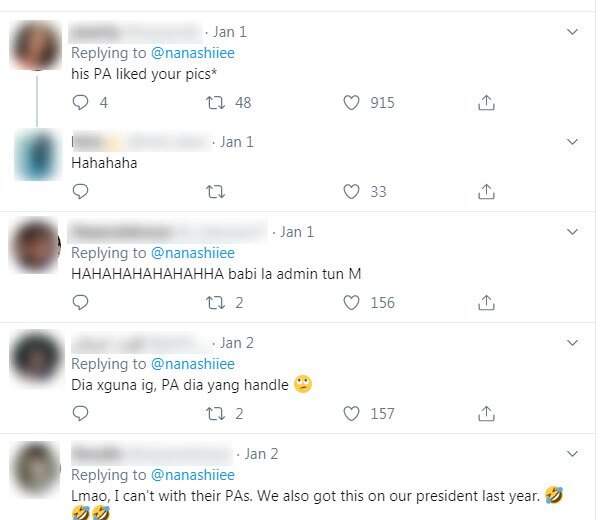Open options chevron on "Dia xguna ig" tweet

(x=572, y=342)
